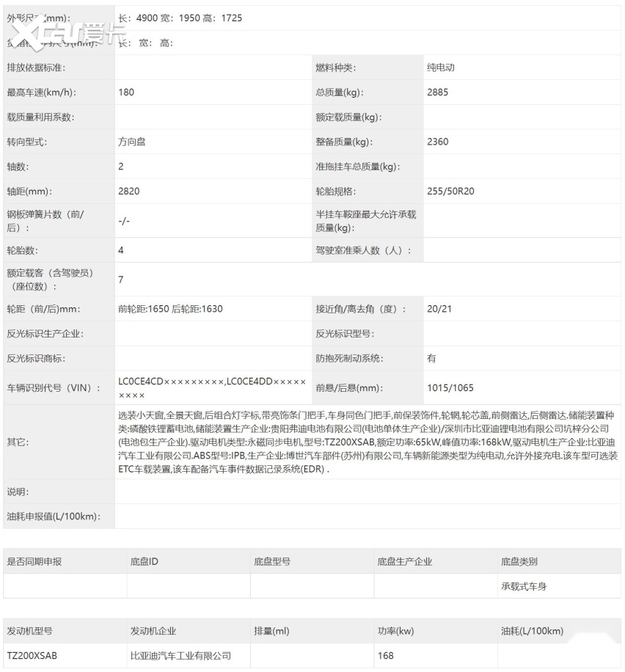This screenshot has width=625, height=672.
Task: Select the 防抱死制动系统 value 有
Action: point(431,359)
